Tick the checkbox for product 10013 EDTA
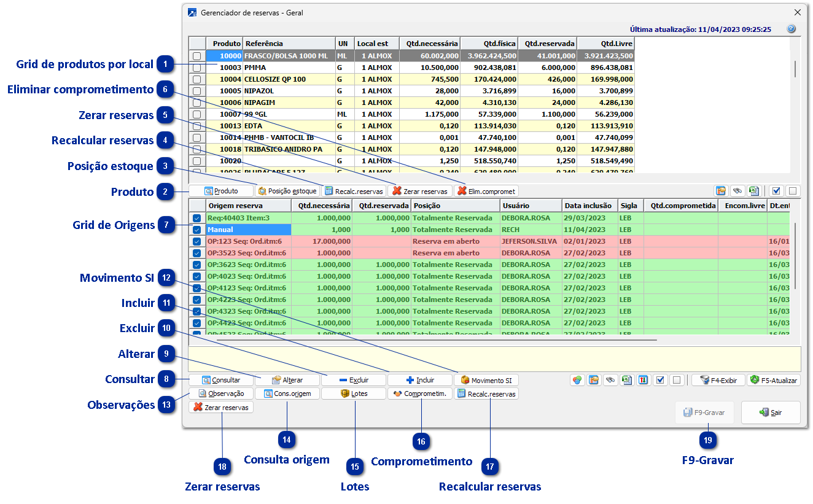The height and width of the screenshot is (504, 813). [x=197, y=126]
